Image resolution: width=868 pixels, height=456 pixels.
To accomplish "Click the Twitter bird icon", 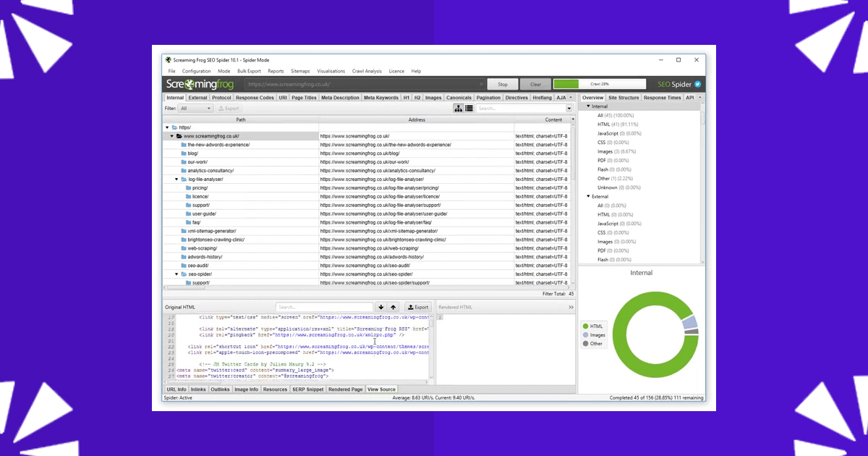I will coord(698,85).
